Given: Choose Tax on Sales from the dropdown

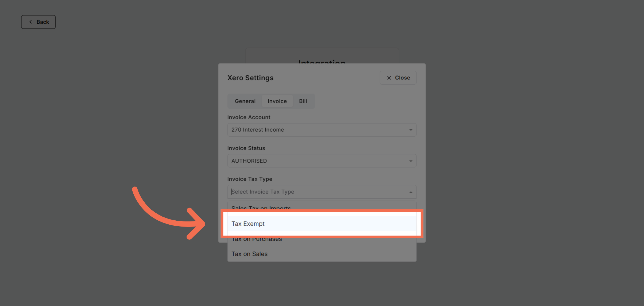Looking at the screenshot, I should tap(249, 254).
